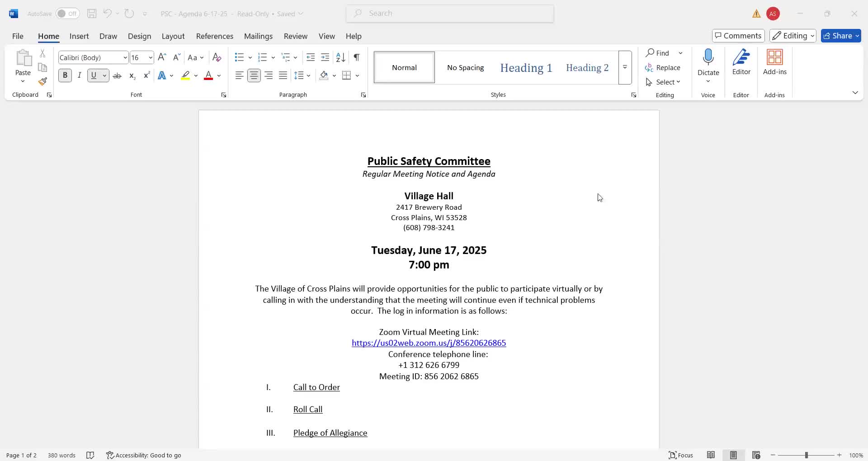
Task: Increase paragraph indent
Action: pyautogui.click(x=325, y=57)
